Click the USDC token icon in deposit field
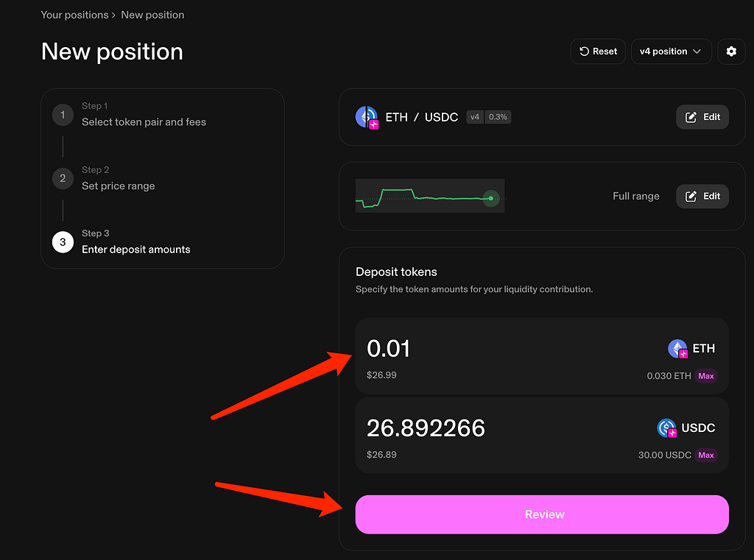 click(x=667, y=428)
